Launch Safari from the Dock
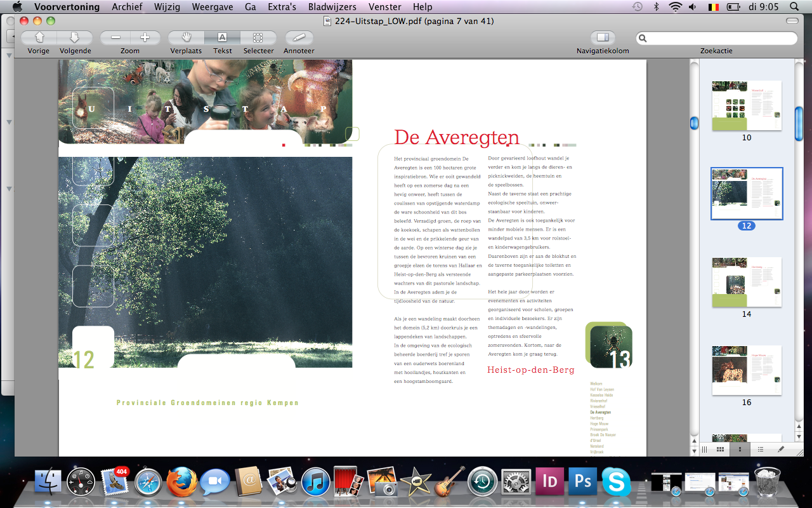The image size is (812, 508). (148, 483)
